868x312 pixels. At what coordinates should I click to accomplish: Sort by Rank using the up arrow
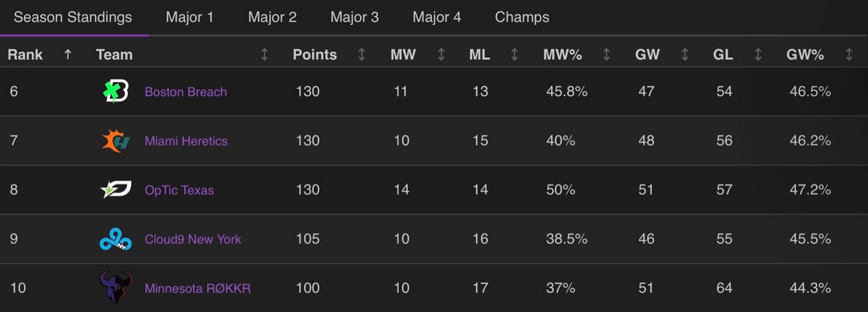coord(67,55)
